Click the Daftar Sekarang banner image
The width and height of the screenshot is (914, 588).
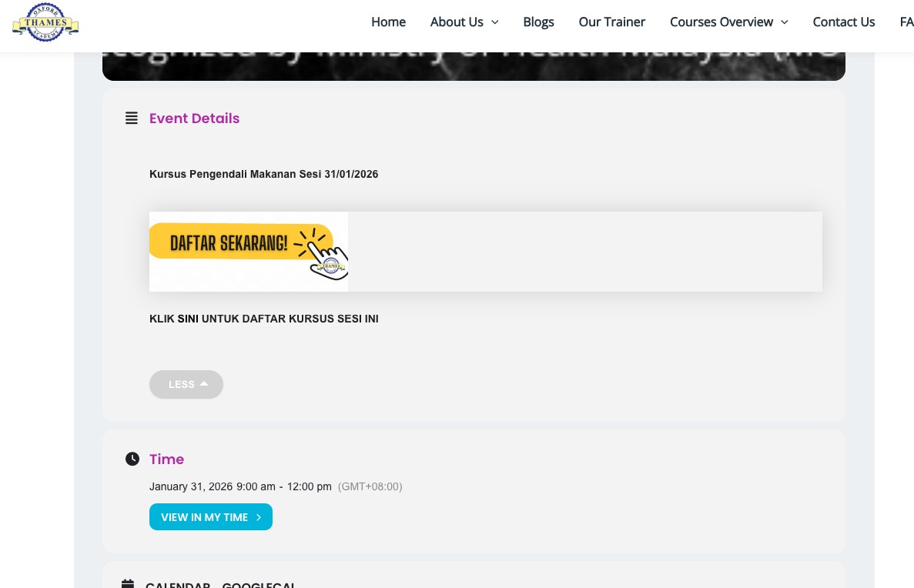(x=248, y=252)
